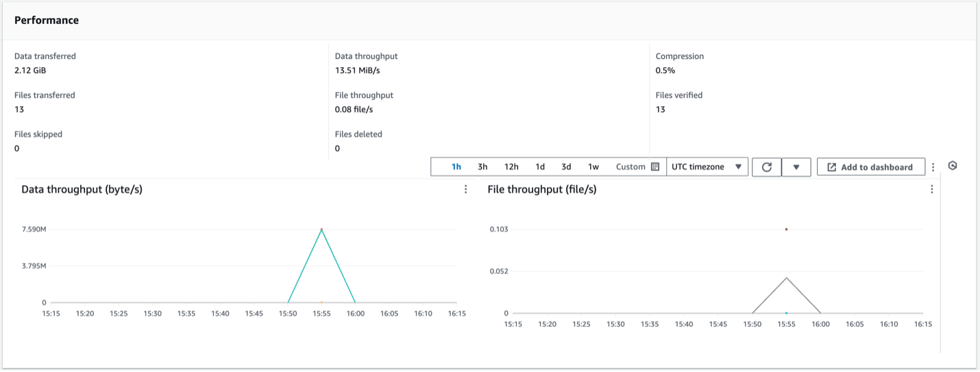Screen dimensions: 980x372
Task: Click the 3.795M y-axis label
Action: point(34,266)
